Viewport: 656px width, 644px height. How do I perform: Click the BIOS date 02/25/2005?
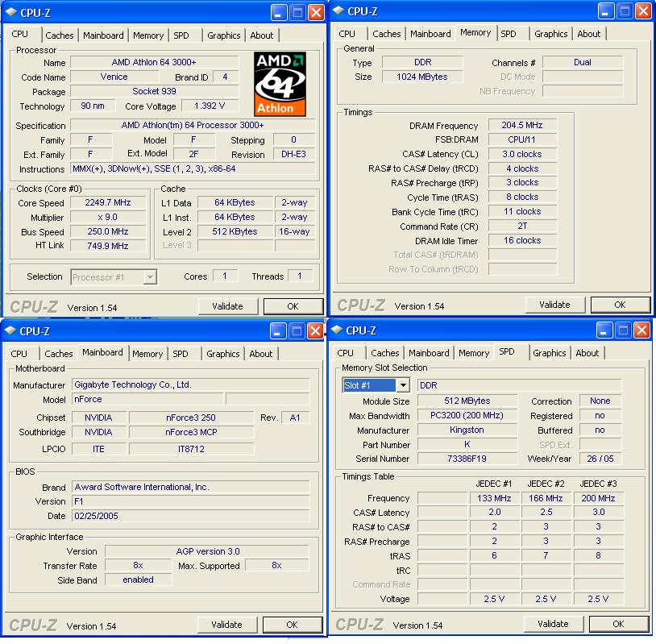[x=191, y=516]
